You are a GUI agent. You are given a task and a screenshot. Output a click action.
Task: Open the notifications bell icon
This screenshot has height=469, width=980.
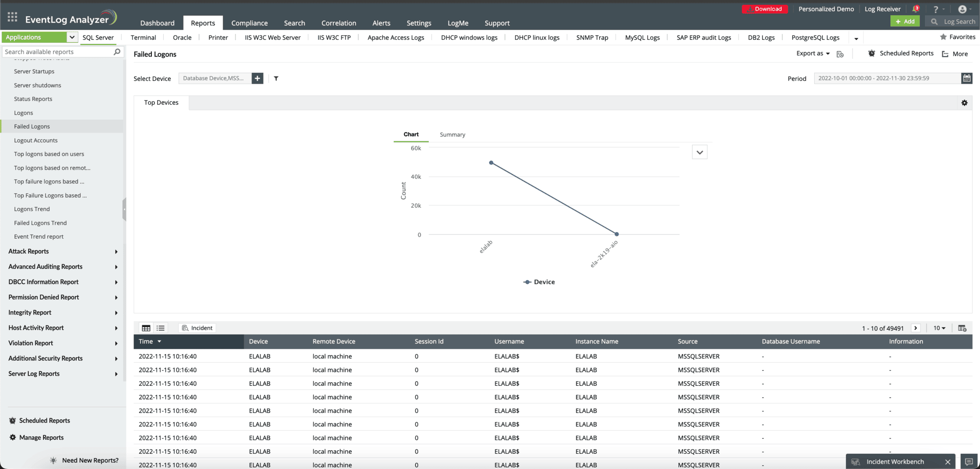tap(916, 9)
